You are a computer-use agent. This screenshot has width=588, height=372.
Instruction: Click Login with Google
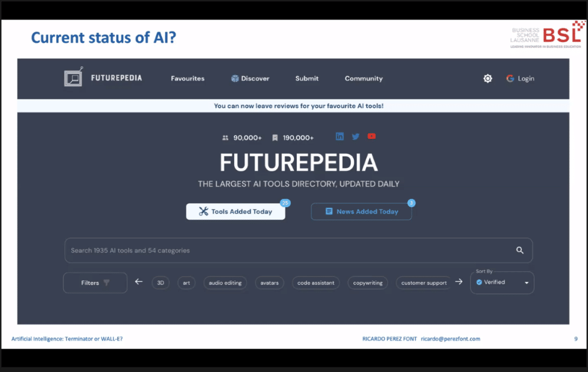click(x=520, y=79)
